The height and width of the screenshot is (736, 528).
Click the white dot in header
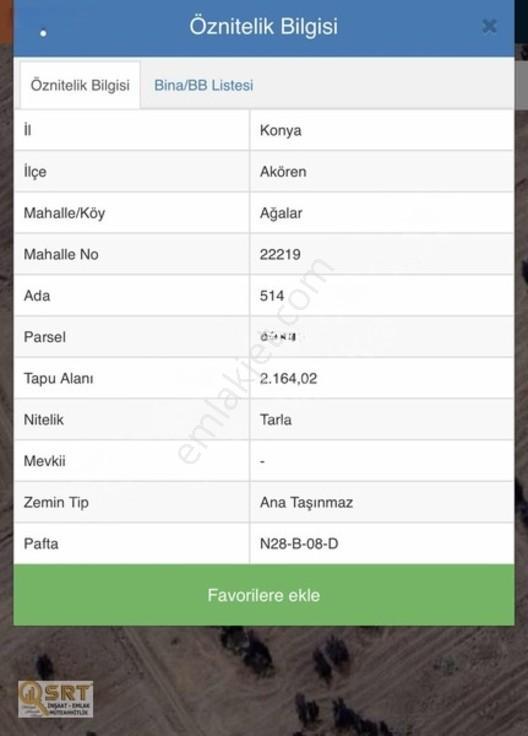(x=43, y=33)
